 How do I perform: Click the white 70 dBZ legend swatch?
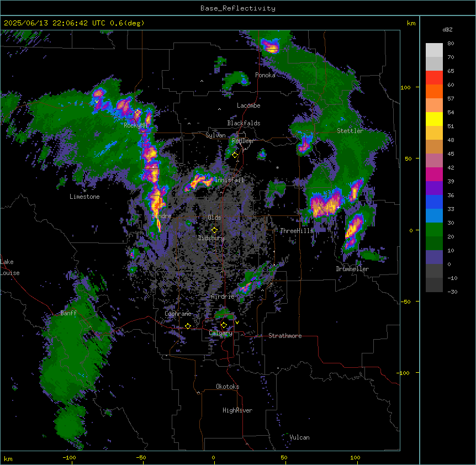coord(434,50)
